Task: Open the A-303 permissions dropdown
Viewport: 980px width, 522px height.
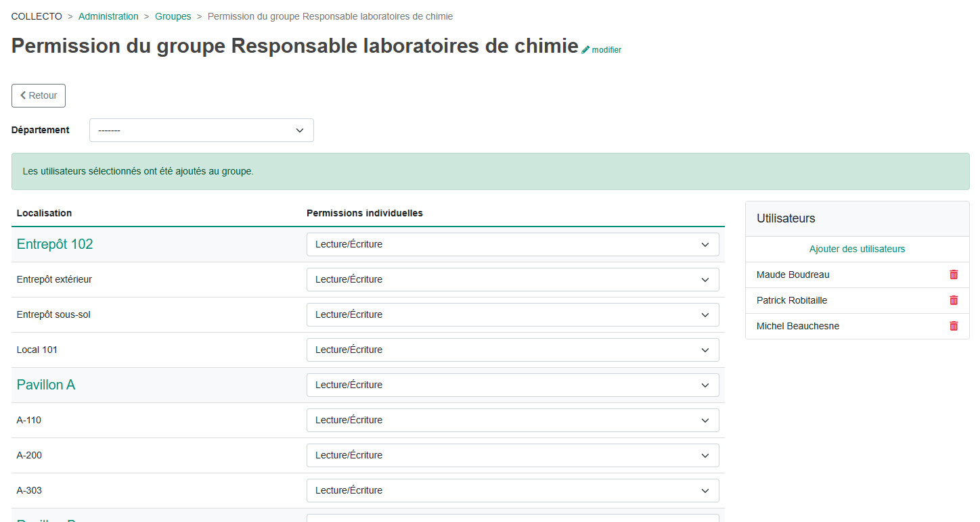Action: point(512,491)
